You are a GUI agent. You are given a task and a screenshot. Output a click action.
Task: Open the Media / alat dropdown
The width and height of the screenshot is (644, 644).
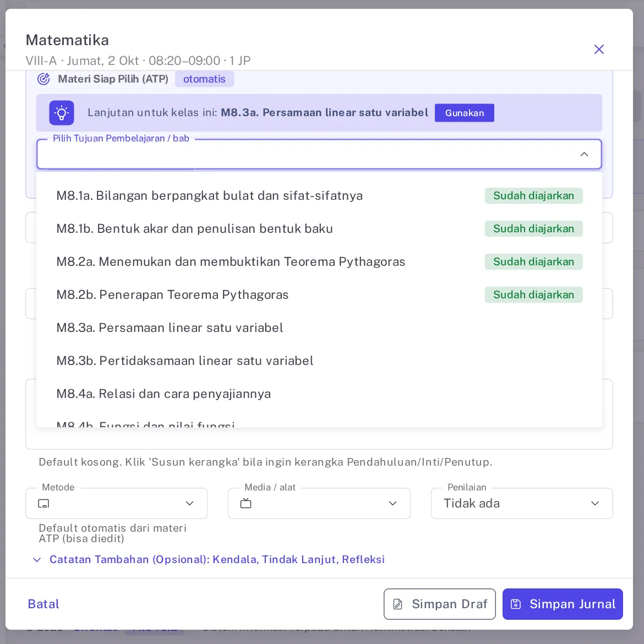click(319, 504)
